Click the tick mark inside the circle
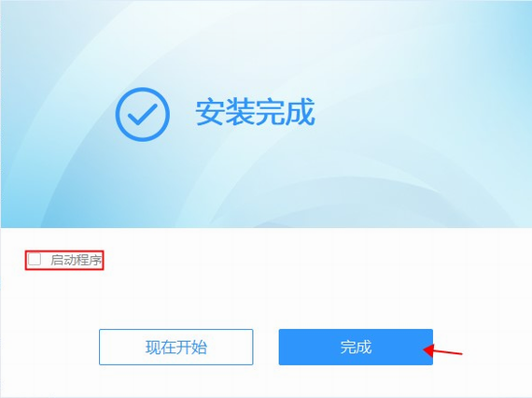Image resolution: width=532 pixels, height=398 pixels. 143,114
